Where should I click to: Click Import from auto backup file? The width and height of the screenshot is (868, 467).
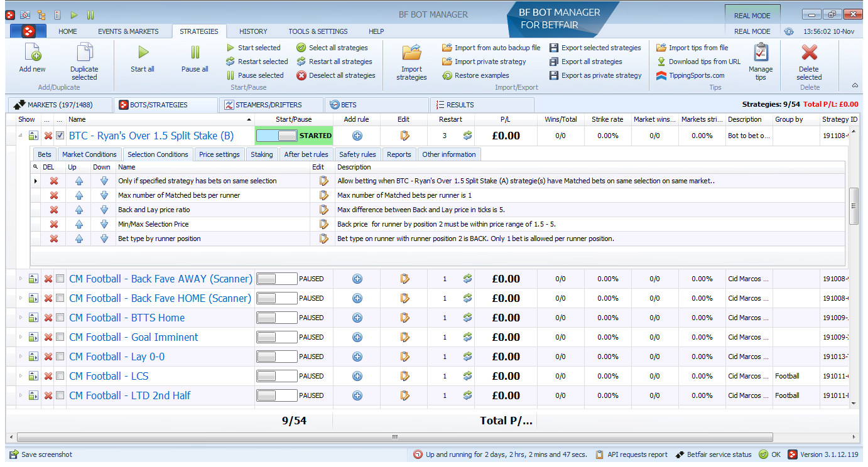[491, 48]
